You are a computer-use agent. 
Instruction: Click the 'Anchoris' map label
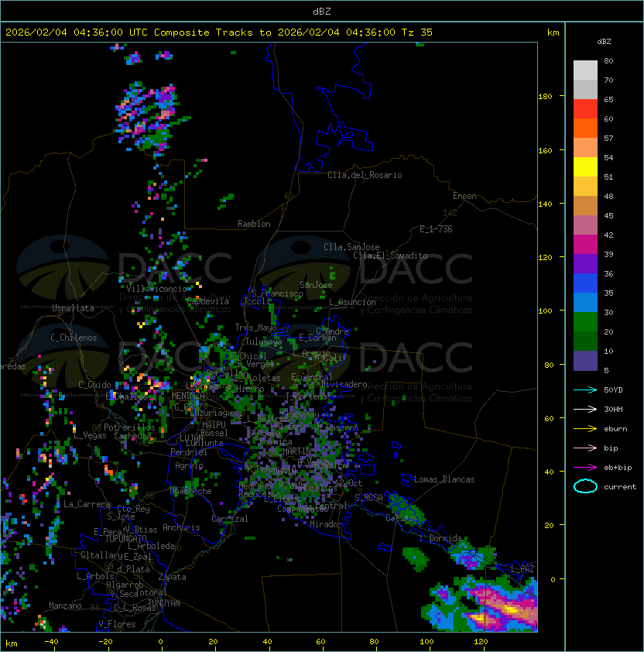[181, 527]
